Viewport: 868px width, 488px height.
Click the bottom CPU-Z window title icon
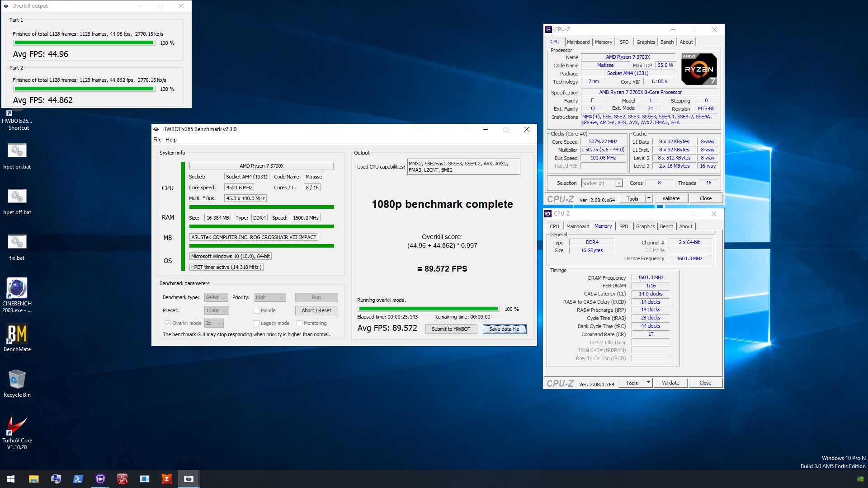click(548, 214)
